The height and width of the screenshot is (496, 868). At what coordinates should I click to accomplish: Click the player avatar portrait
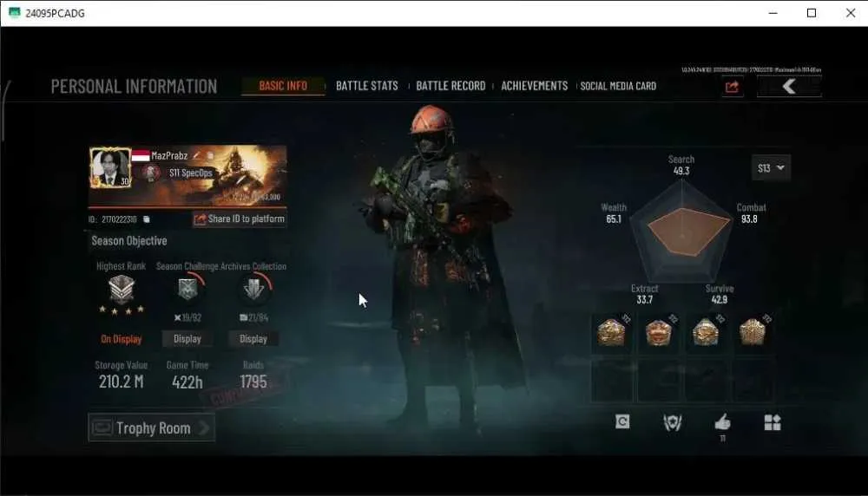(110, 167)
